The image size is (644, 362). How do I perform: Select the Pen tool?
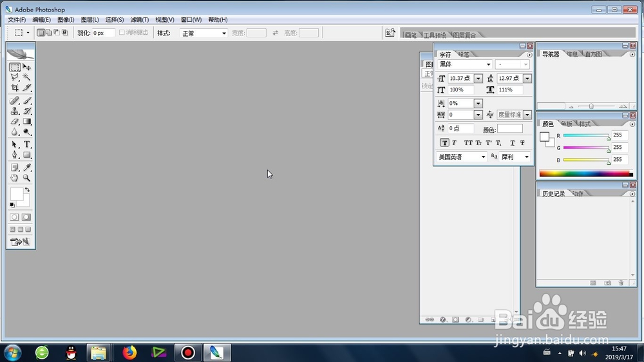14,155
